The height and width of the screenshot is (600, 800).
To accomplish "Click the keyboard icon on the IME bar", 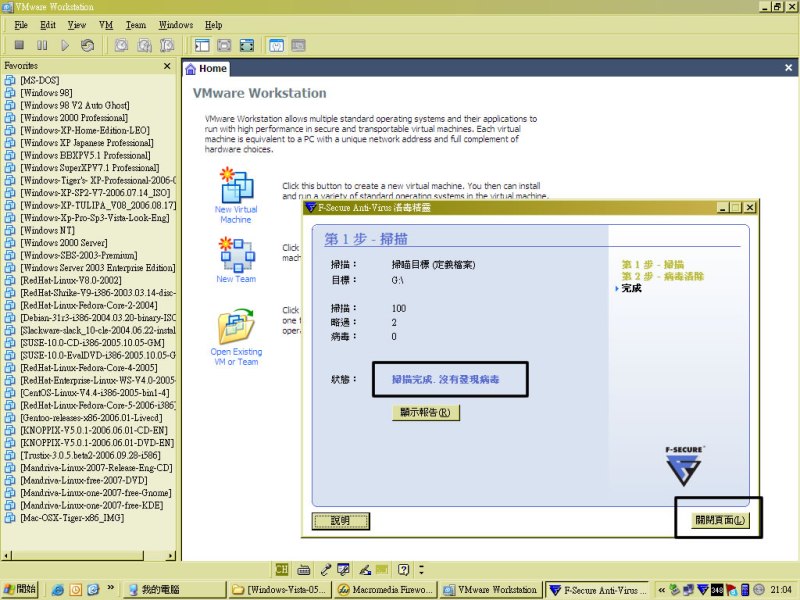I will tap(304, 569).
